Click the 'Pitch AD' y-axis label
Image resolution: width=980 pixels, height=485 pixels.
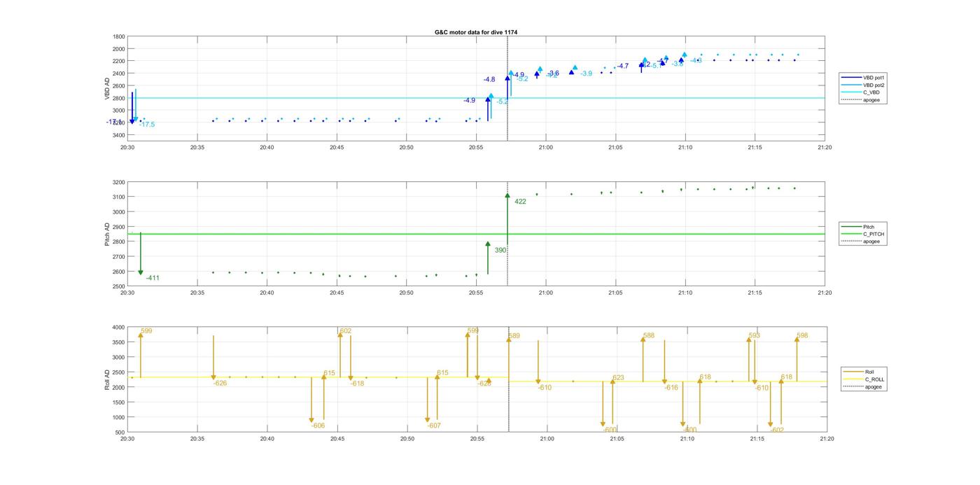pos(108,234)
